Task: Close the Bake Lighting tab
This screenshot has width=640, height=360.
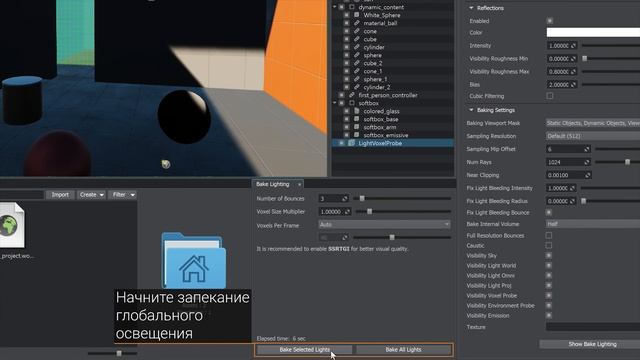Action: click(x=299, y=184)
